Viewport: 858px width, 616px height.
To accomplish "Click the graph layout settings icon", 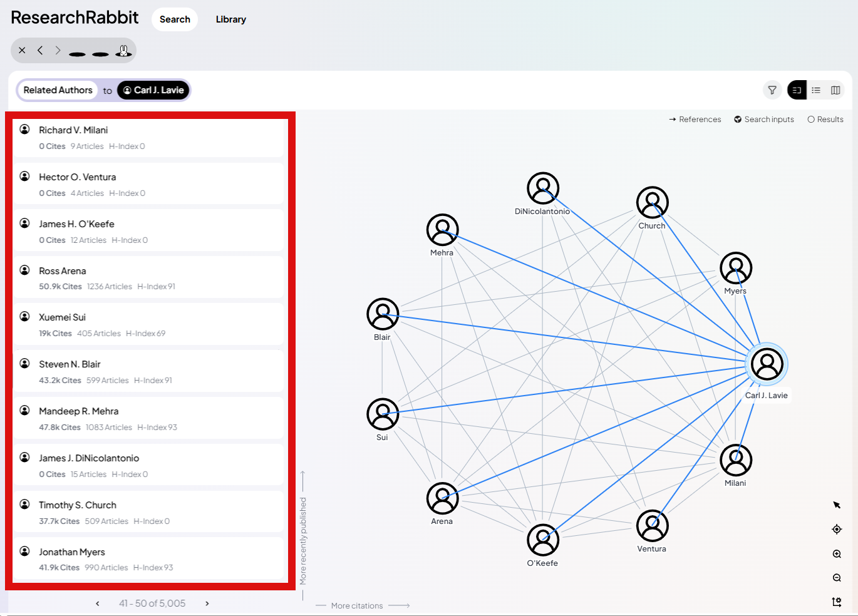I will (837, 602).
